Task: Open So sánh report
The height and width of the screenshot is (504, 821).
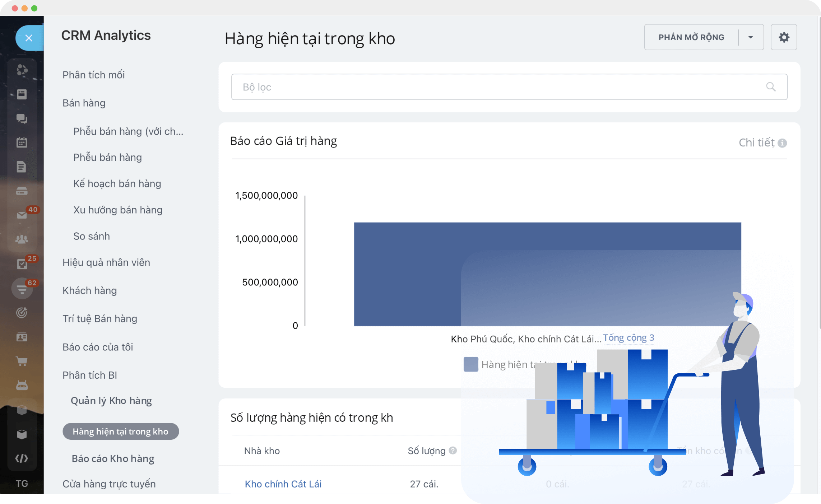Action: tap(92, 236)
